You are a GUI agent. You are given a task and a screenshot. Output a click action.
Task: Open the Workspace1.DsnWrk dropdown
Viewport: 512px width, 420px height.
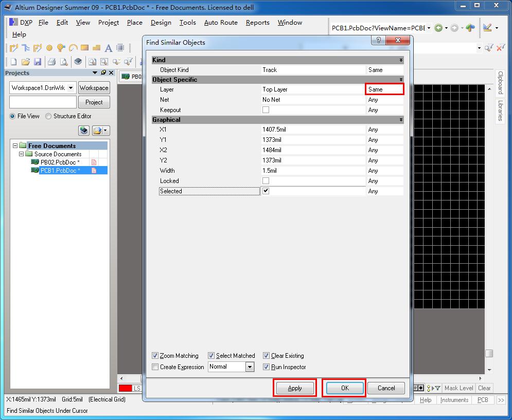pos(70,87)
